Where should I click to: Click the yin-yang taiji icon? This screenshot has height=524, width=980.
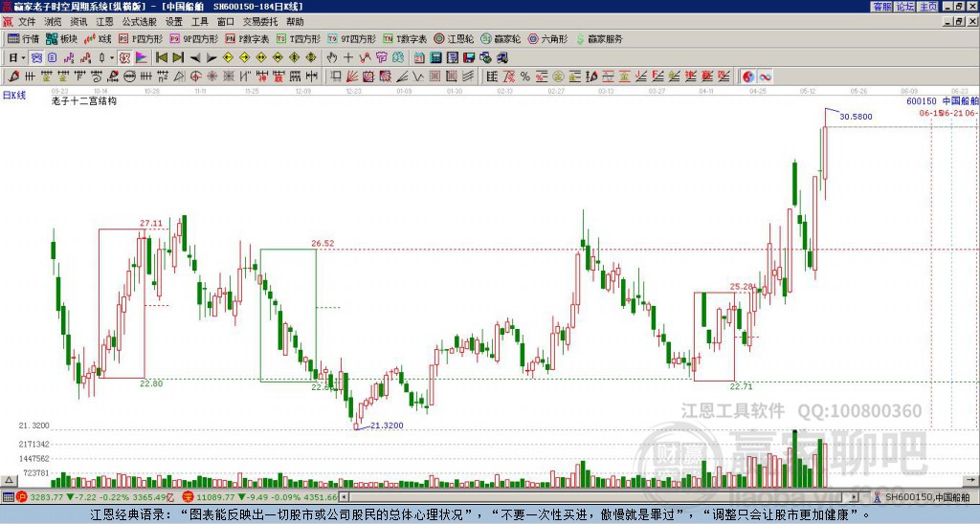point(747,76)
